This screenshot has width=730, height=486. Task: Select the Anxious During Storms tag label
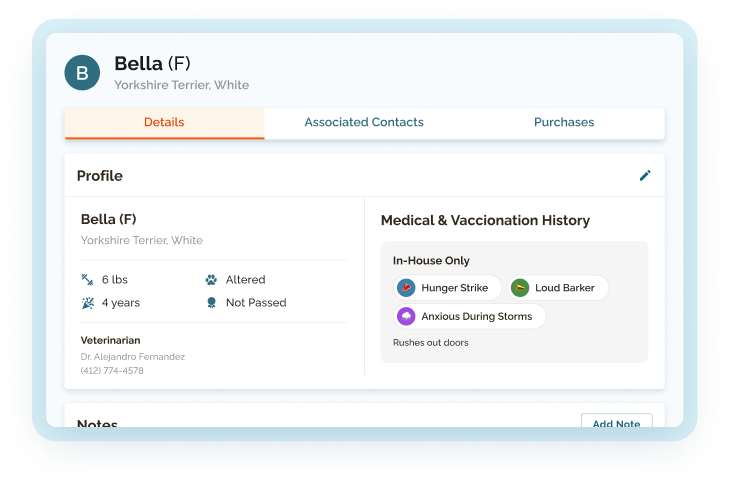[476, 317]
